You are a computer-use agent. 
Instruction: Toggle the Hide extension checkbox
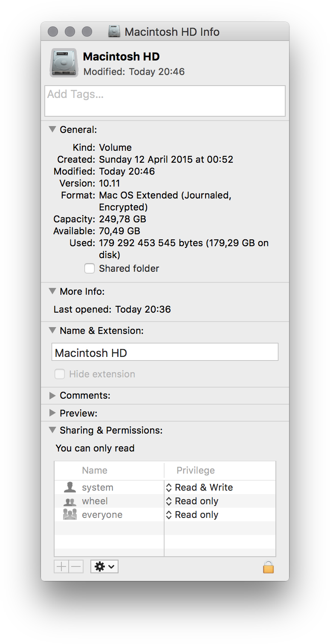click(x=60, y=374)
